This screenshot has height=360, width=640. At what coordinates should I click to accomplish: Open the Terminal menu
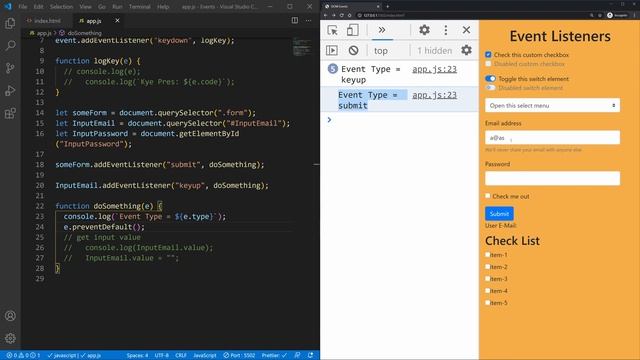(140, 7)
